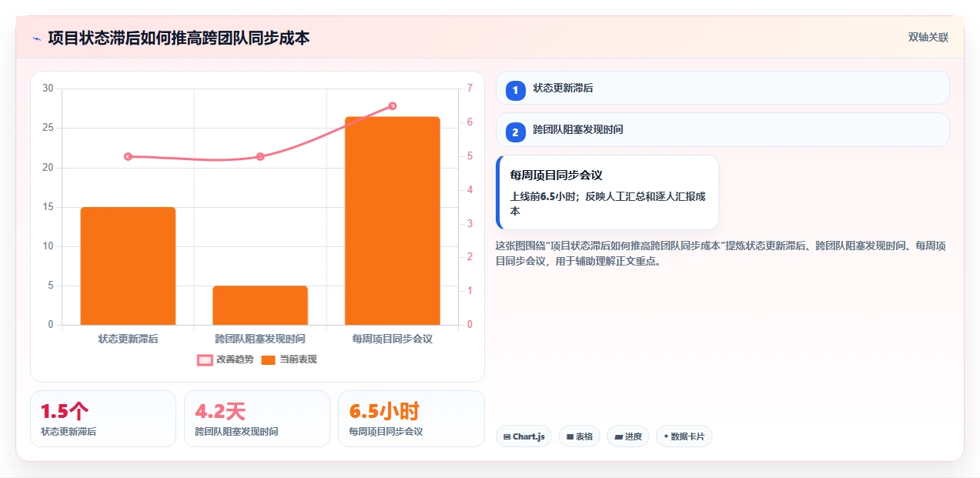Click x-axis label 状态更新滞后
Viewport: 980px width, 478px height.
[x=128, y=339]
